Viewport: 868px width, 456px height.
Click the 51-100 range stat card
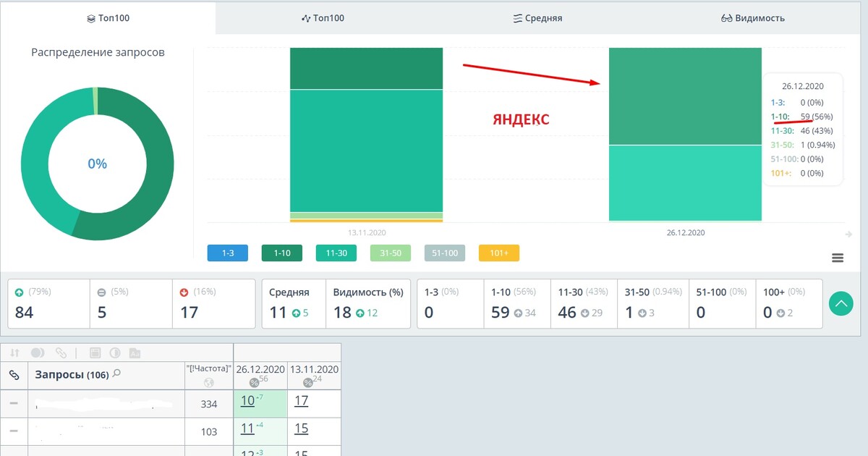point(722,304)
